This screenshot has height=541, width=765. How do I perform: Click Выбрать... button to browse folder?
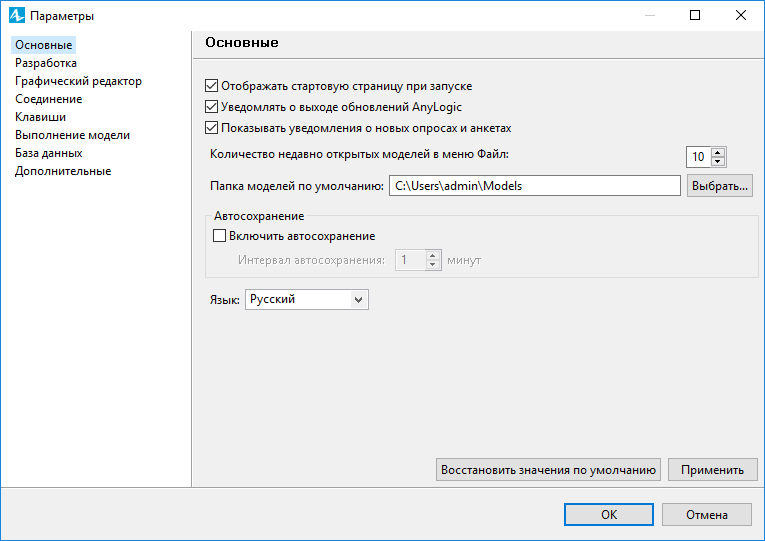pos(720,186)
